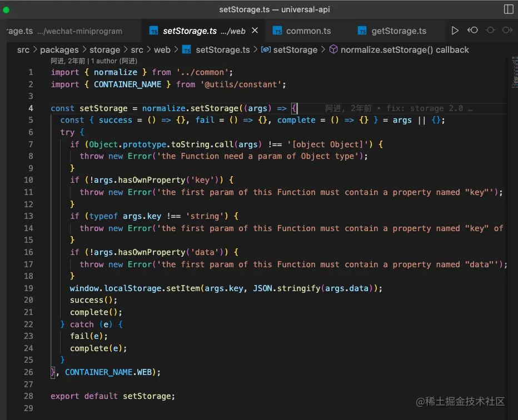Click TS file icon in breadcrumb

pos(187,50)
